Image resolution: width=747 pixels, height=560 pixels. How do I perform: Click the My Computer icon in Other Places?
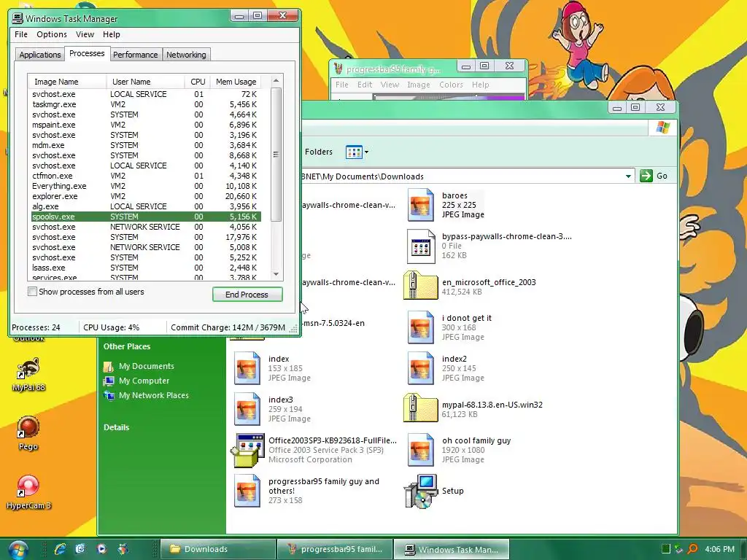[x=109, y=381]
